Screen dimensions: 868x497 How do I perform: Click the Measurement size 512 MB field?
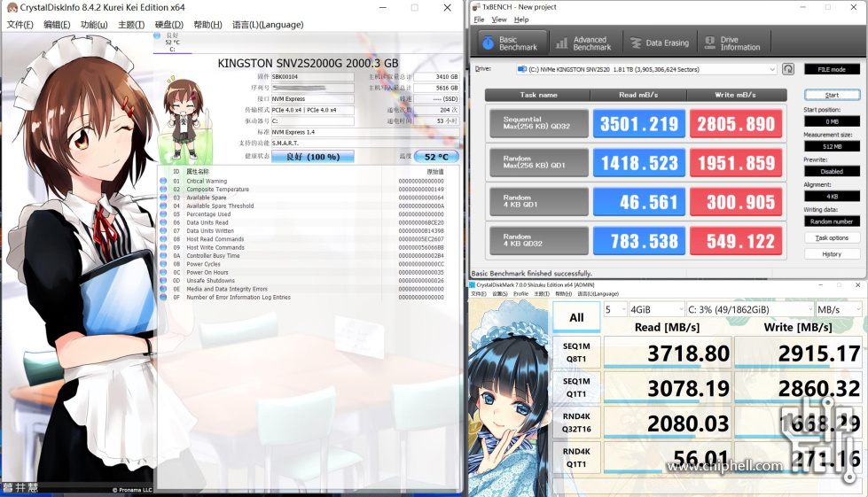(x=832, y=146)
